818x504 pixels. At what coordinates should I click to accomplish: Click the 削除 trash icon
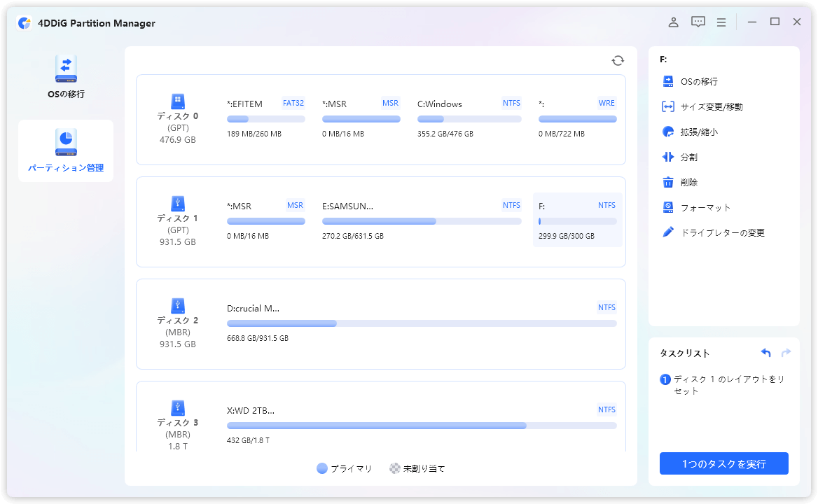(667, 183)
